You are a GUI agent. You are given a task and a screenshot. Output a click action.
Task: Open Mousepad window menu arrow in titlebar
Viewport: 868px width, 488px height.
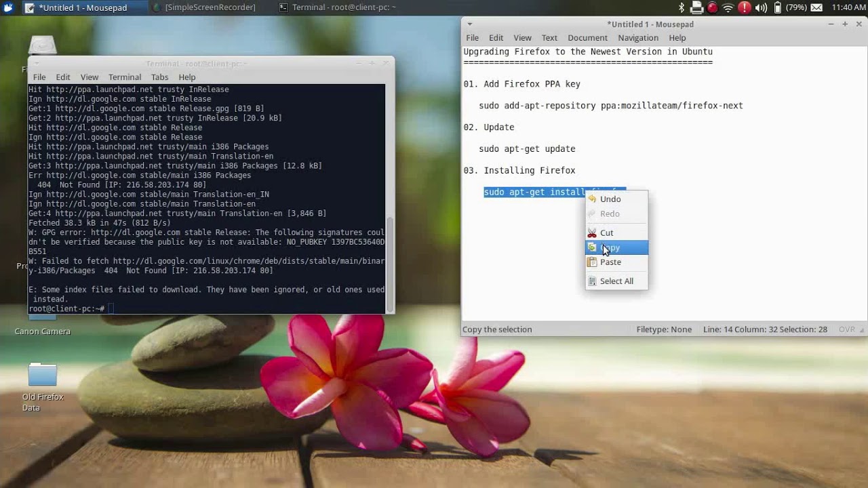[x=469, y=24]
